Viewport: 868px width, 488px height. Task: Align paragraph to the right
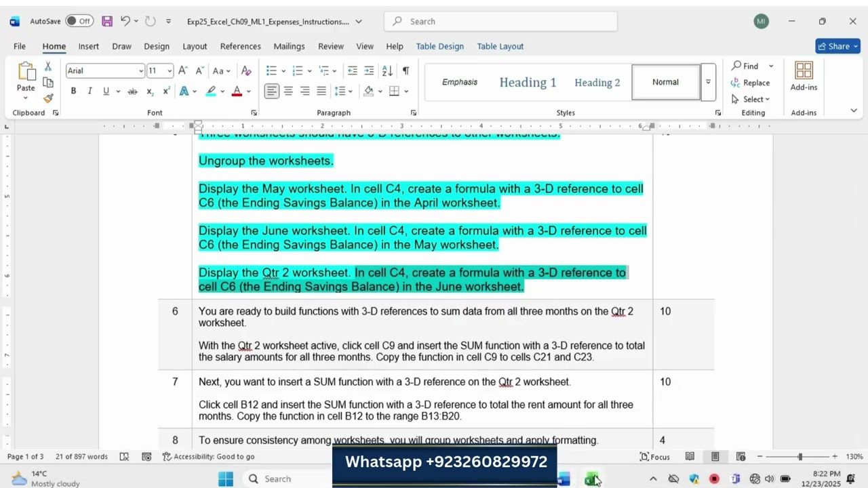point(304,91)
